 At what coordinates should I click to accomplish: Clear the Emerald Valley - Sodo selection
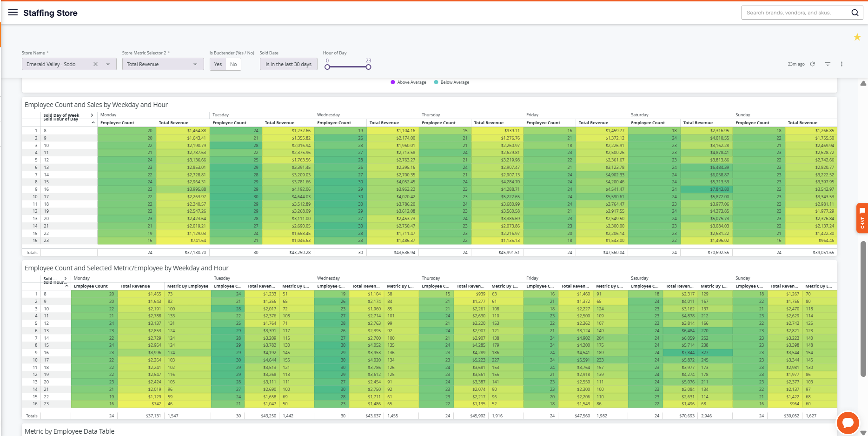[x=95, y=64]
